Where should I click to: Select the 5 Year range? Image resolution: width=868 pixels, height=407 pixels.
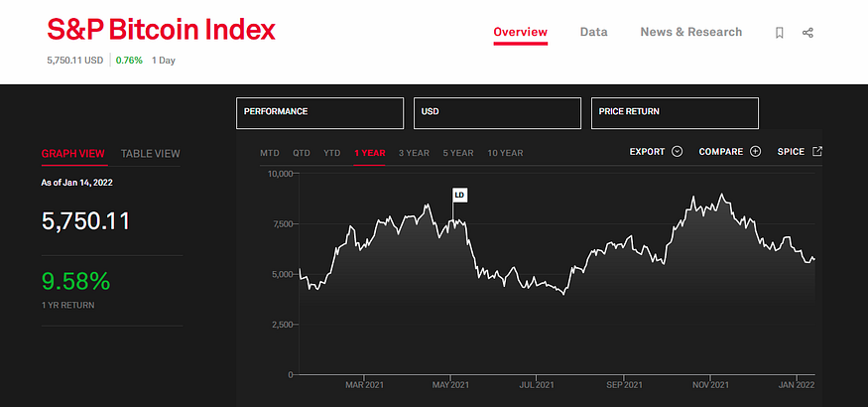[x=458, y=153]
